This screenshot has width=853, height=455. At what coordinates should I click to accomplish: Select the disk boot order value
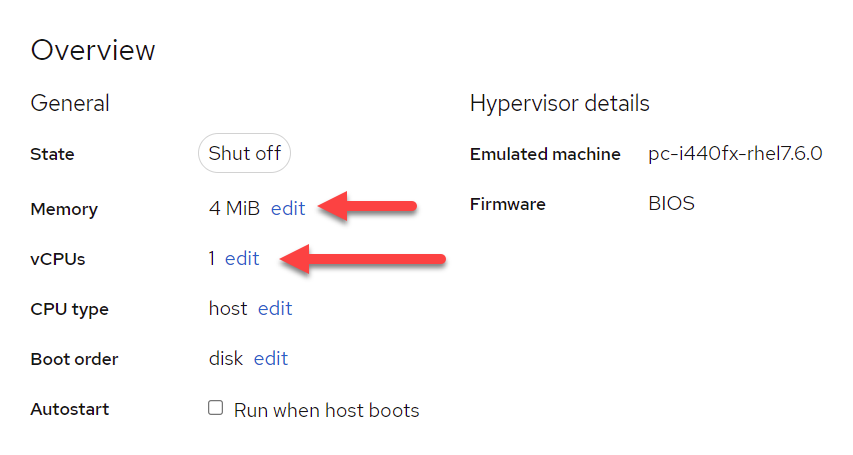point(226,359)
